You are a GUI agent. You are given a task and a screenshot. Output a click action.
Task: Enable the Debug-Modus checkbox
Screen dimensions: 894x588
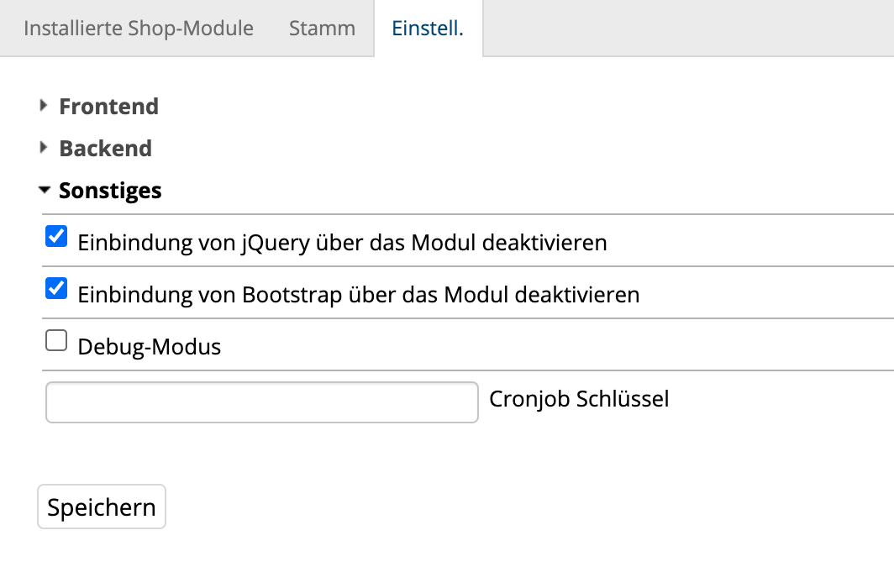pos(56,340)
